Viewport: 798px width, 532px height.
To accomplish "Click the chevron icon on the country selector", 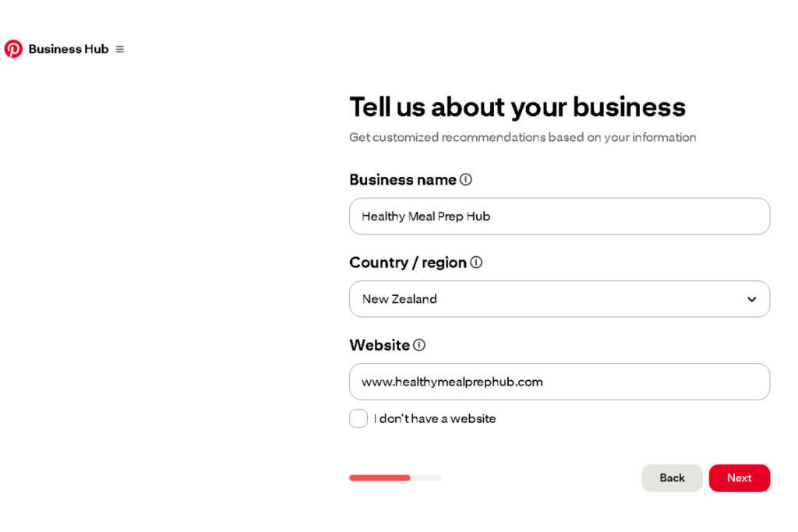I will point(752,299).
